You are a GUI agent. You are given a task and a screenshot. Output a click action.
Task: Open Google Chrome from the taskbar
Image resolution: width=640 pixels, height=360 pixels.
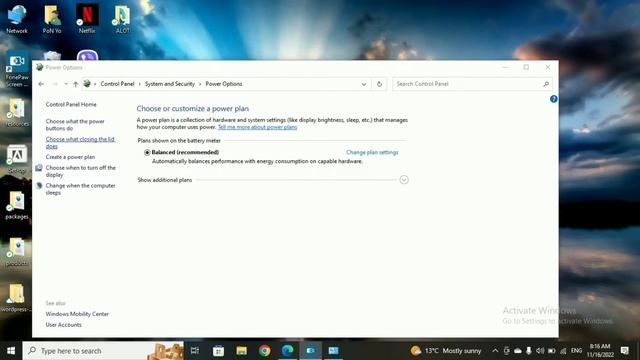[264, 351]
